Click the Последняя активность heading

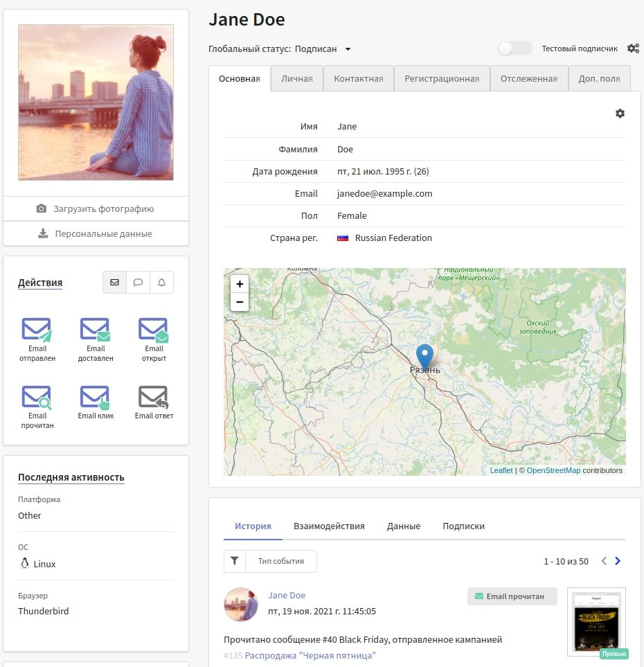[71, 477]
